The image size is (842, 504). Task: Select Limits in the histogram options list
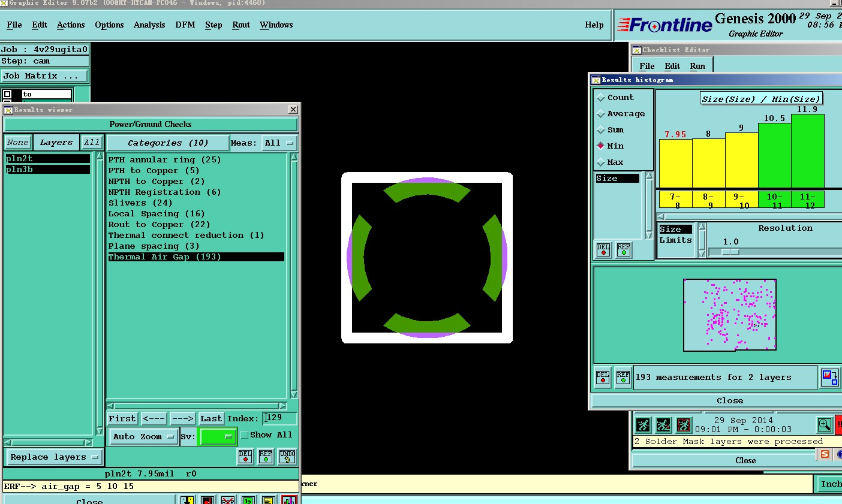pyautogui.click(x=675, y=240)
